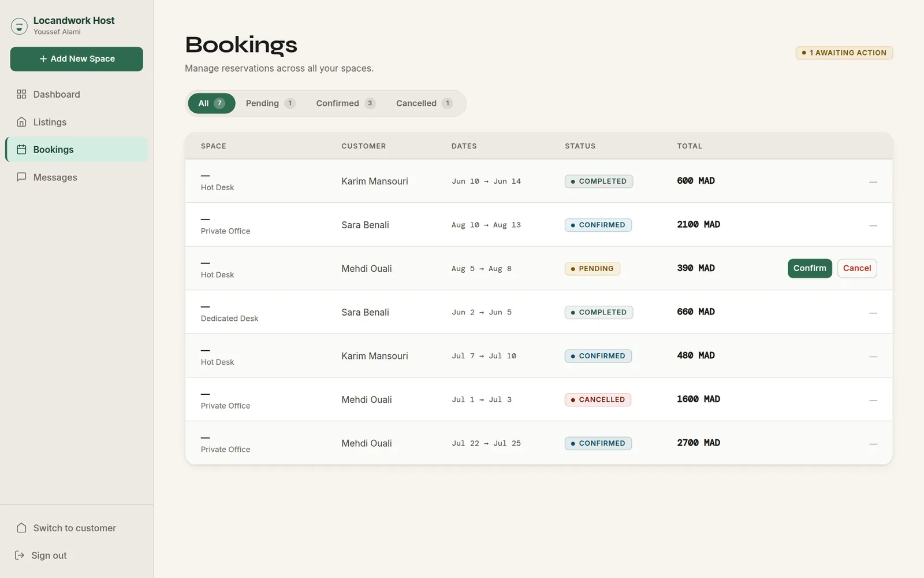Click Mehdi Ouali in Jul 22 row

tap(366, 443)
